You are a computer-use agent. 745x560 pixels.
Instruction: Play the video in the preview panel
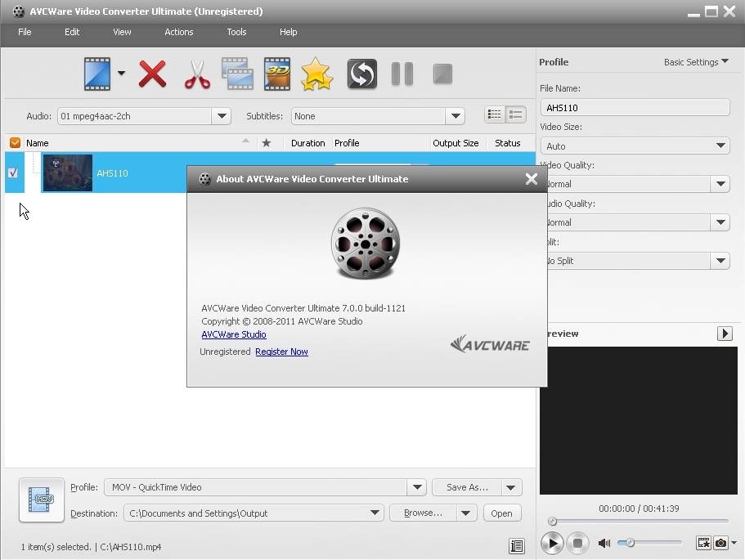552,542
